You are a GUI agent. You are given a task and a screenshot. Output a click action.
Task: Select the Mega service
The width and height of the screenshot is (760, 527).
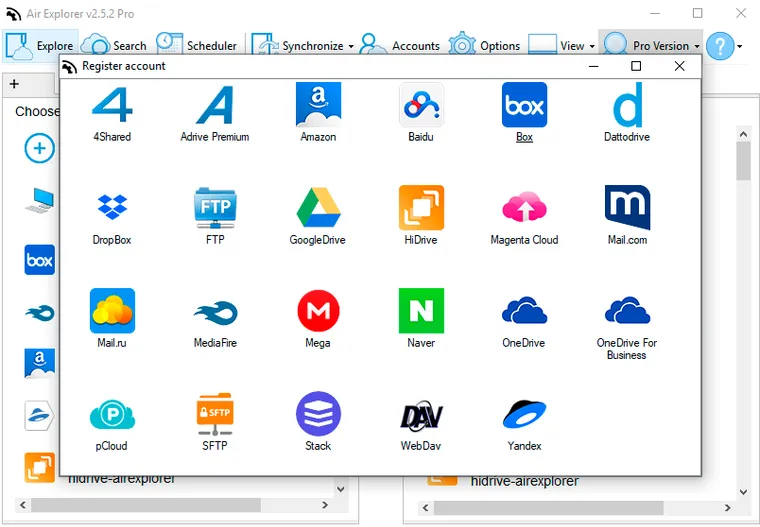pyautogui.click(x=318, y=319)
